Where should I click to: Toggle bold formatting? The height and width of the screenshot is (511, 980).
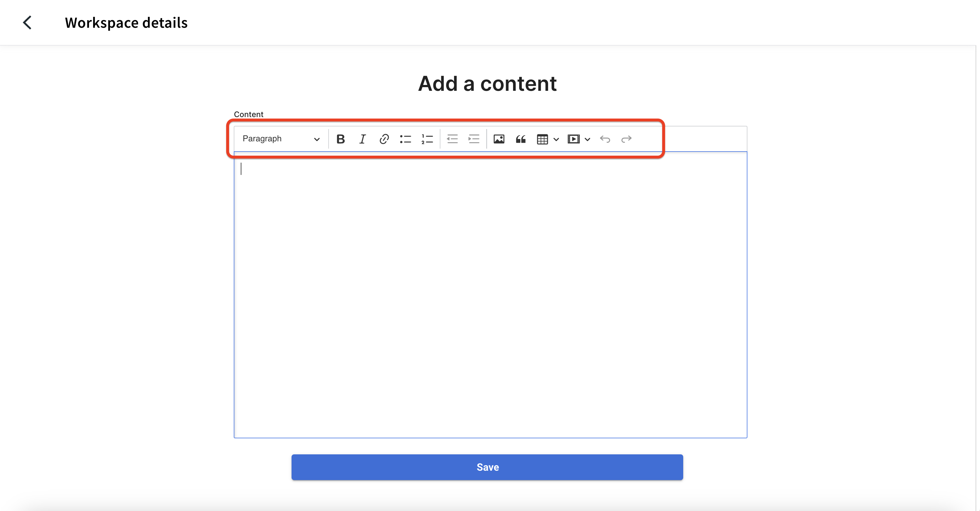coord(341,139)
